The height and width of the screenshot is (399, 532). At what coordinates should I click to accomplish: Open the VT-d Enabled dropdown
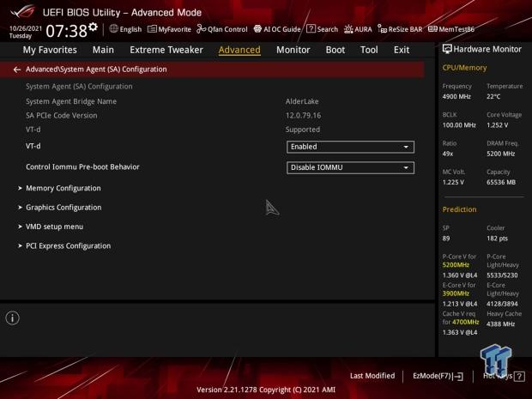tap(350, 147)
